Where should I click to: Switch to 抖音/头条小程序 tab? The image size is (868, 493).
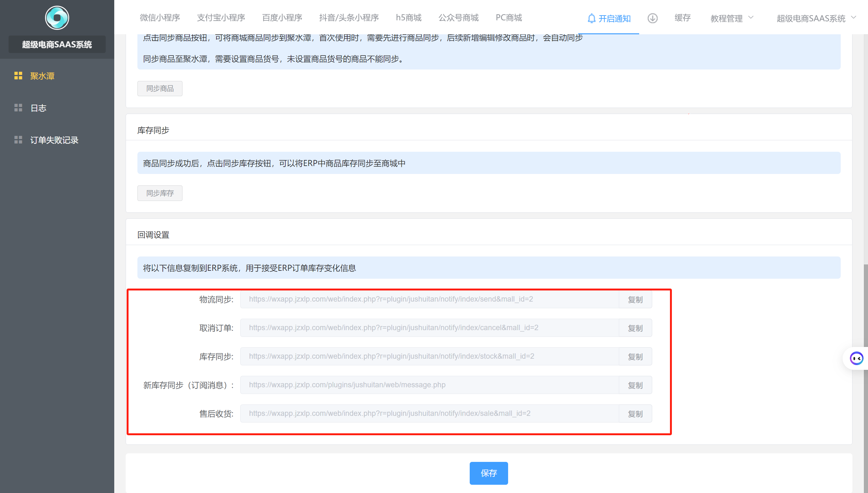point(348,17)
